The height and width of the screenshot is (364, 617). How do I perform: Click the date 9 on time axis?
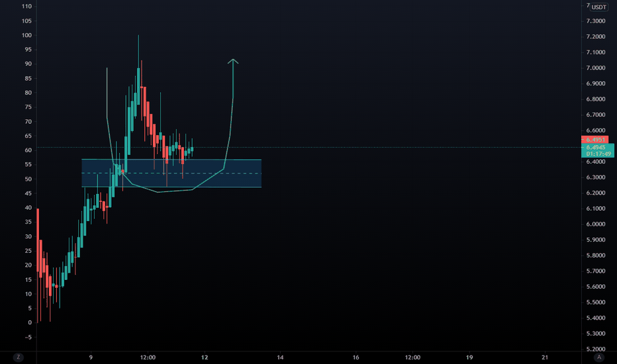tap(91, 357)
